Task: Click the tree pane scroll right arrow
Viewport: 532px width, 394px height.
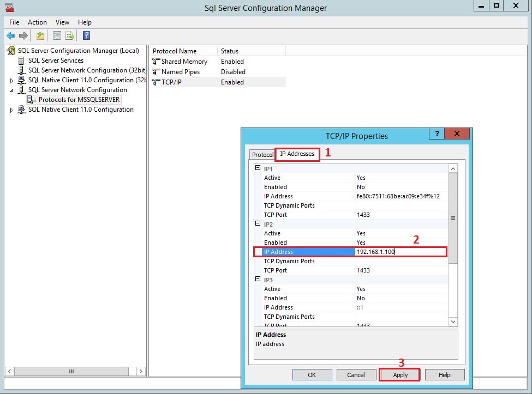Action: [141, 371]
